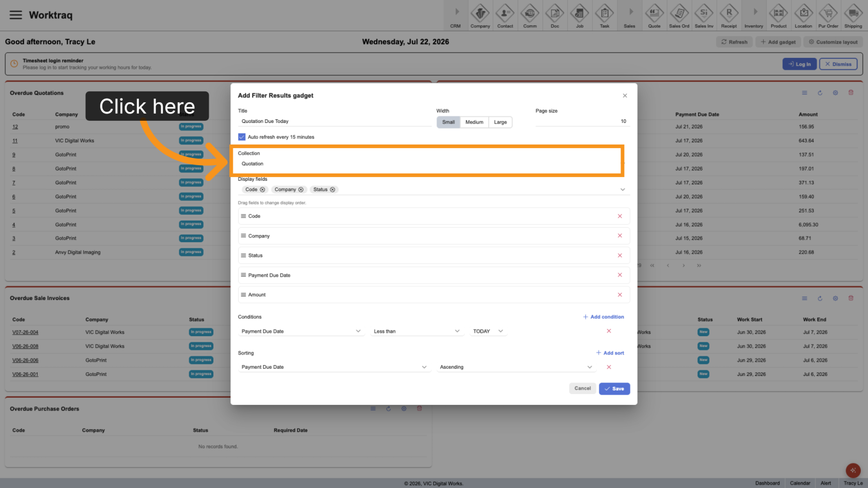Expand the Inventory section arrow
This screenshot has height=488, width=868.
pos(754,12)
